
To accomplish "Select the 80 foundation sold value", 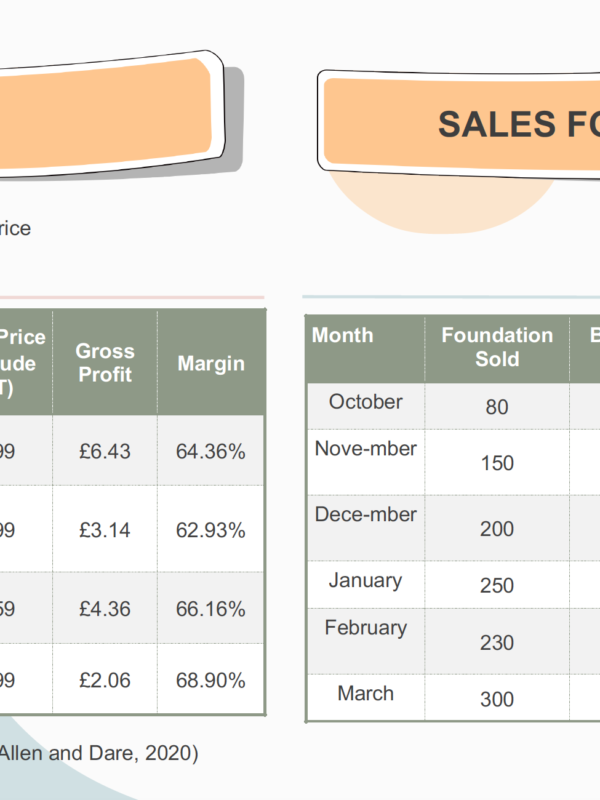I will (497, 407).
